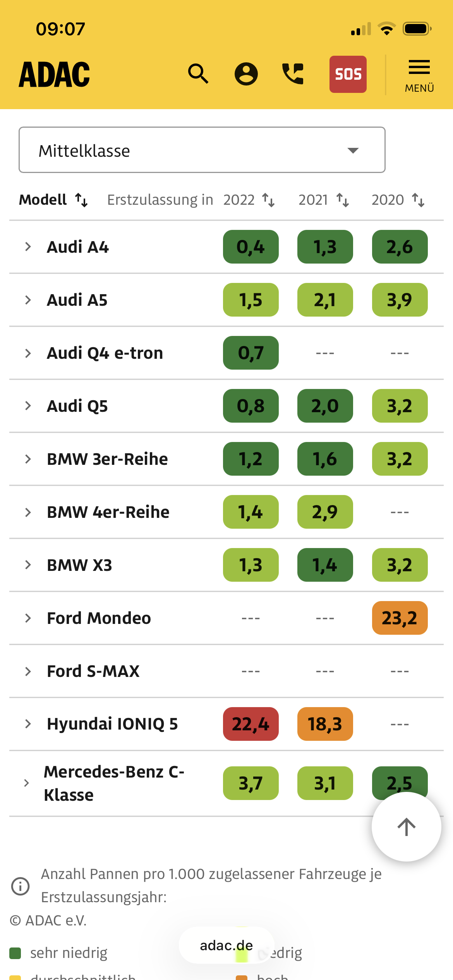The width and height of the screenshot is (453, 980).
Task: Sort by 2022 registration year
Action: coord(249,200)
